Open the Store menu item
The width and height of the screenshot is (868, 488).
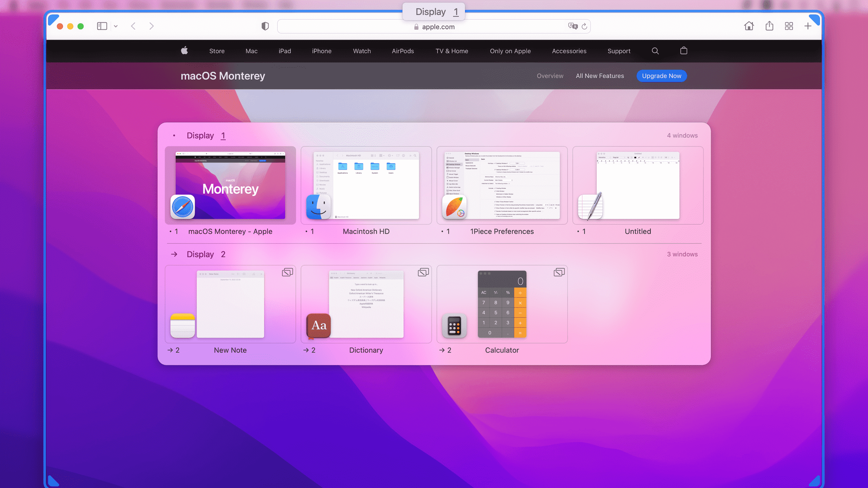(217, 51)
